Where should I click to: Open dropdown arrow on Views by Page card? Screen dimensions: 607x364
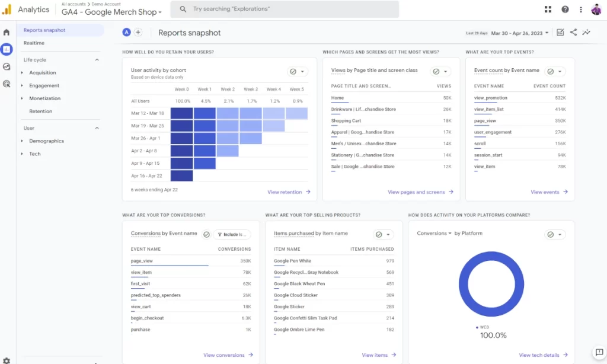coord(445,72)
